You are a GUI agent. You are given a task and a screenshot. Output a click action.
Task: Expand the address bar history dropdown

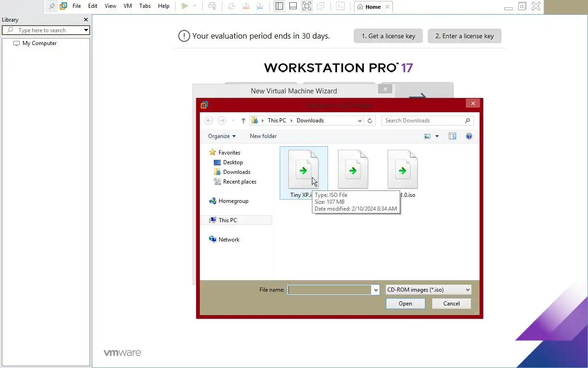tap(360, 121)
